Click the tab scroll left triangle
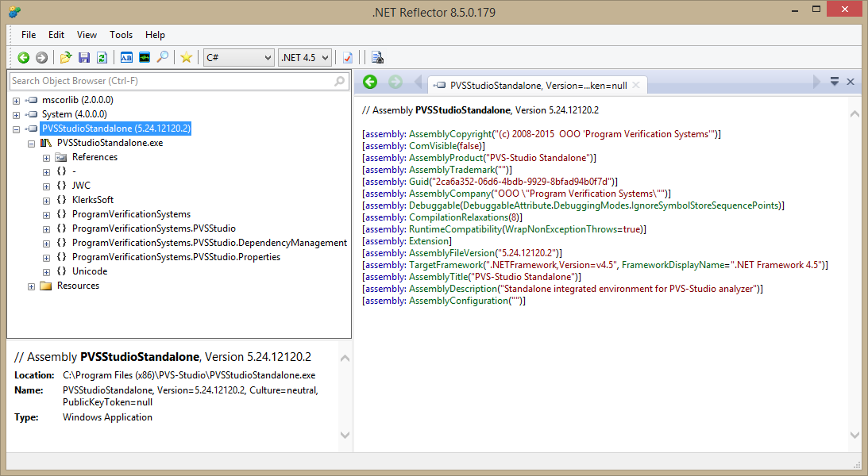Image resolution: width=868 pixels, height=476 pixels. click(419, 82)
